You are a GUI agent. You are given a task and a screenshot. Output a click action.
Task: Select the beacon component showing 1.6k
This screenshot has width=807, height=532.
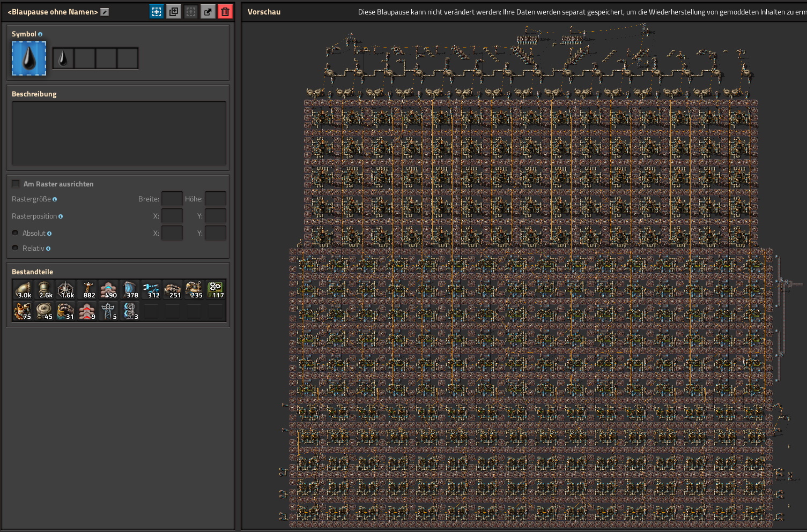tap(66, 290)
